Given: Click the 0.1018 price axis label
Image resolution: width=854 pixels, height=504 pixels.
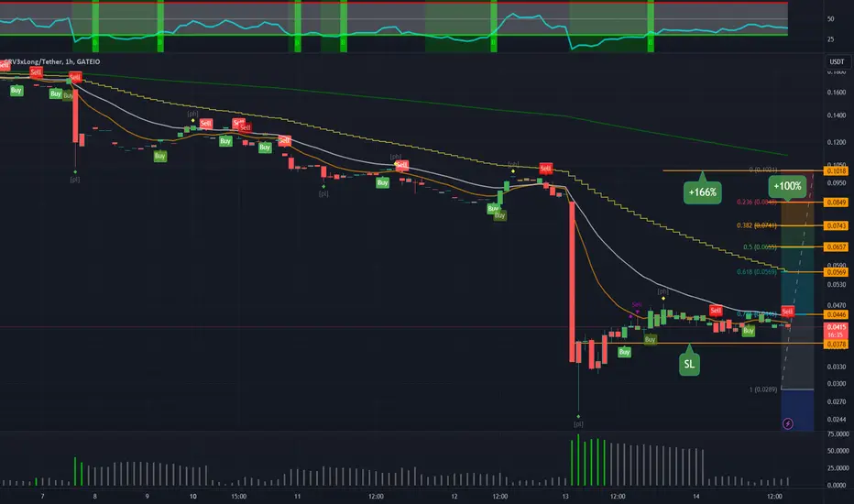Looking at the screenshot, I should pyautogui.click(x=836, y=171).
